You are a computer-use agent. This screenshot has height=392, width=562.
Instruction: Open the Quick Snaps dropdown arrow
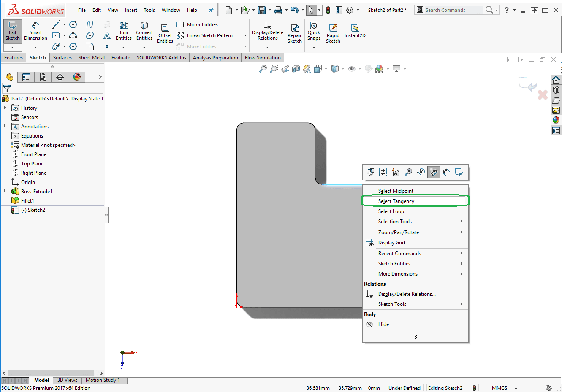(x=314, y=47)
